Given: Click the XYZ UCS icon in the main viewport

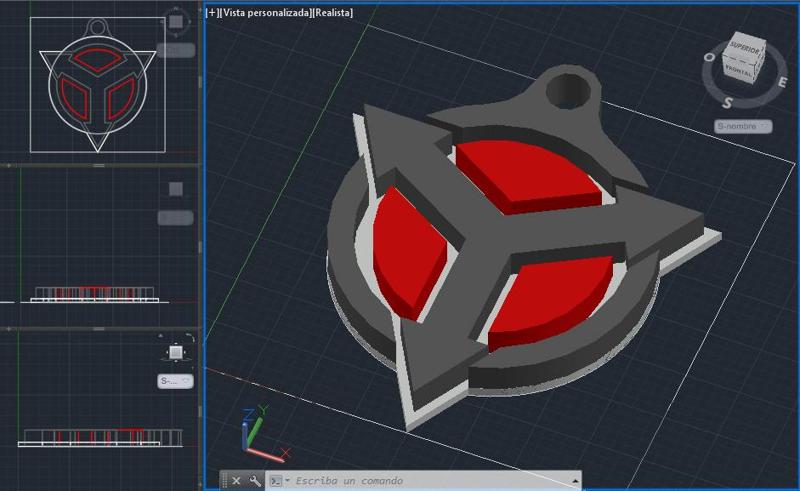Looking at the screenshot, I should 264,434.
